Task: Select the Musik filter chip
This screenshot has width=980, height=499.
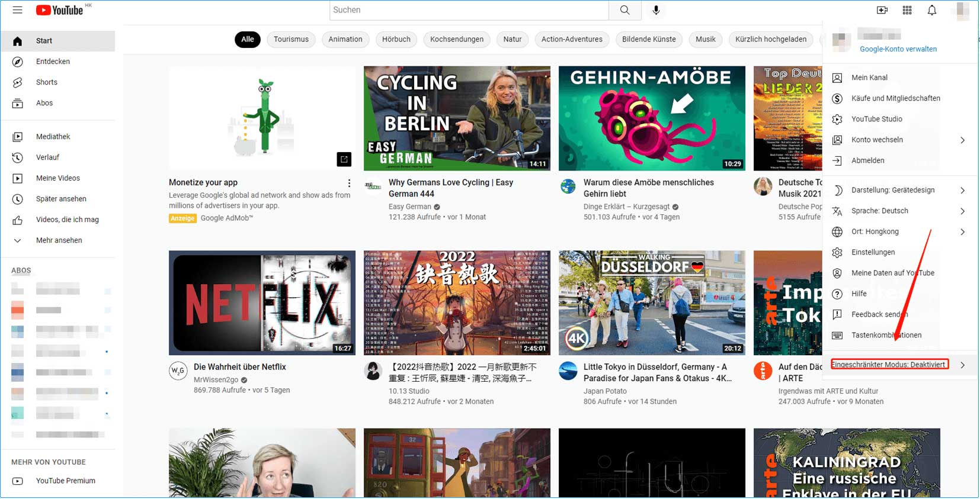Action: [x=706, y=40]
